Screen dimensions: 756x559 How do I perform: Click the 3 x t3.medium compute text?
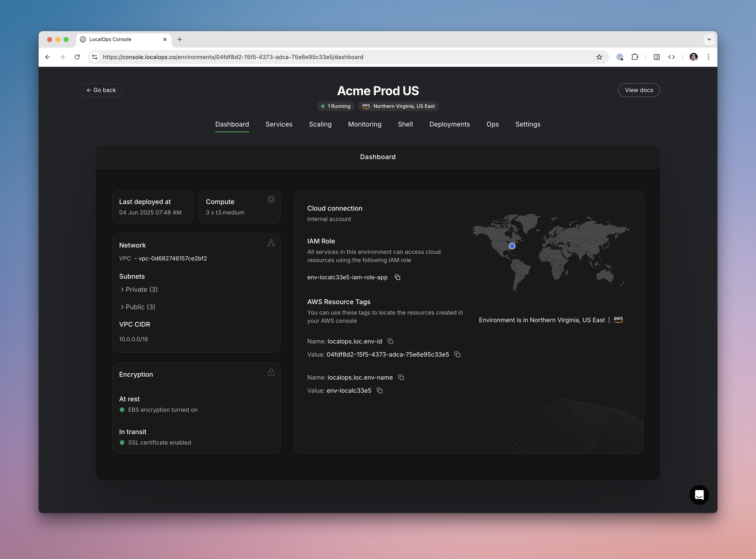coord(225,212)
